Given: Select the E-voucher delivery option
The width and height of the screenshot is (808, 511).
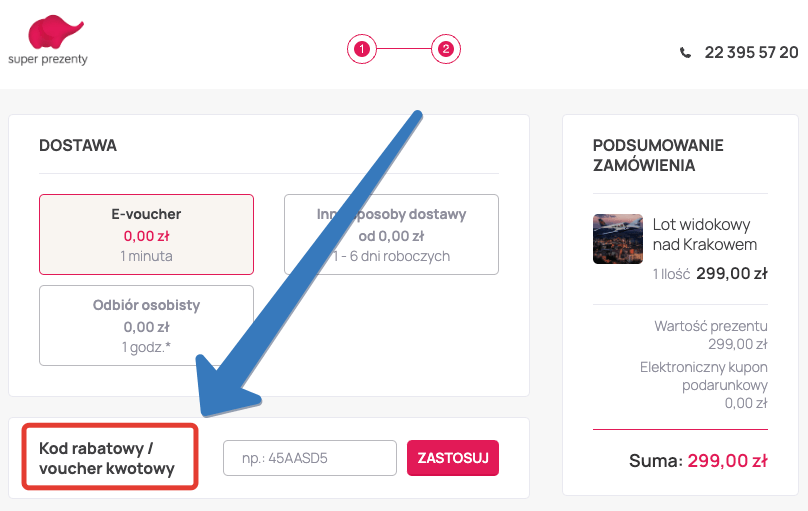Looking at the screenshot, I should coord(146,234).
